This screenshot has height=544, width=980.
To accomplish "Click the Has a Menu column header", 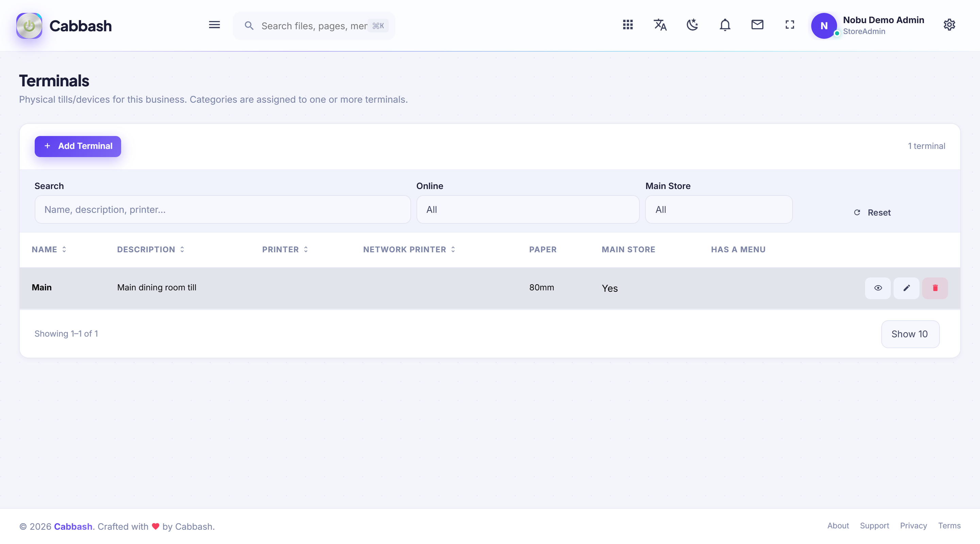I will [738, 249].
